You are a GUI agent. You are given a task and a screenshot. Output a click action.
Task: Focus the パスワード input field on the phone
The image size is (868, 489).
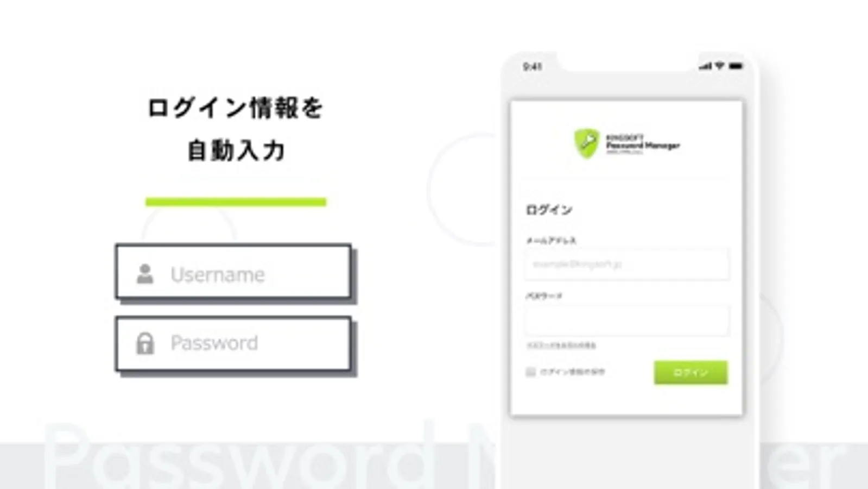coord(627,321)
